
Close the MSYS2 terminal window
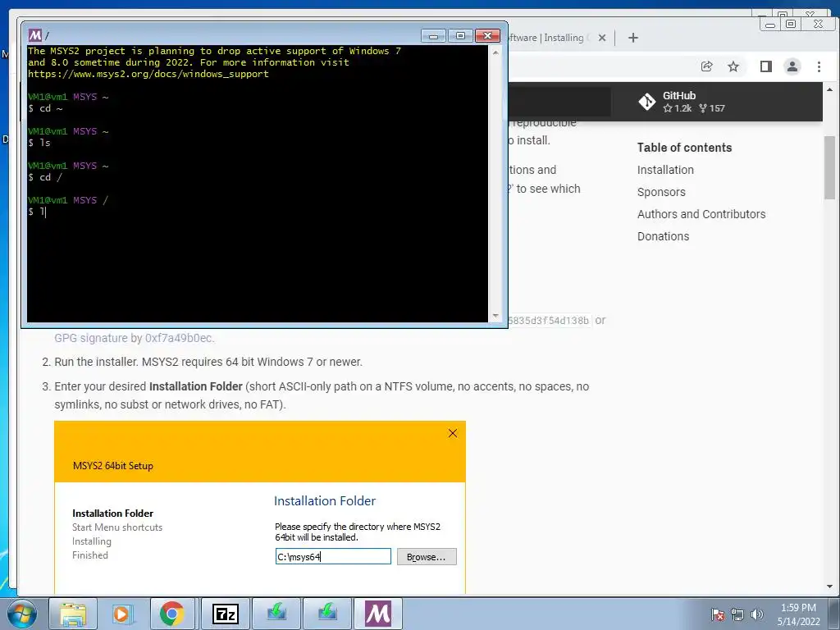point(487,36)
